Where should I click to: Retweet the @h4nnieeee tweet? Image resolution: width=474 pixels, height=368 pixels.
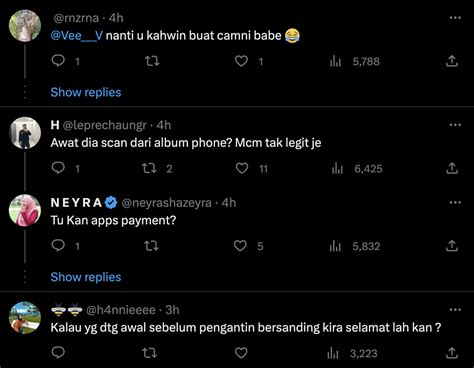click(149, 353)
